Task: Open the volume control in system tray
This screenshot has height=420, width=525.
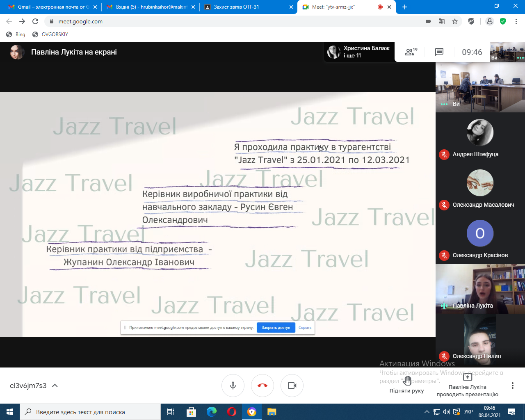Action: point(447,412)
